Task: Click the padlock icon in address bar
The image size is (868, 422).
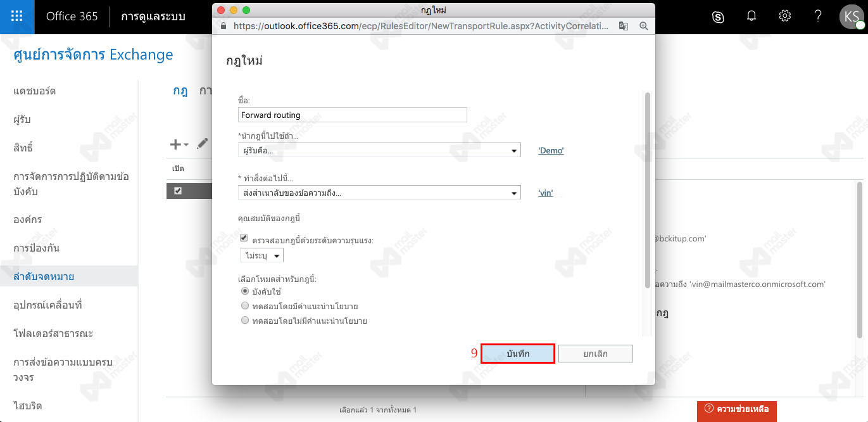Action: click(223, 27)
